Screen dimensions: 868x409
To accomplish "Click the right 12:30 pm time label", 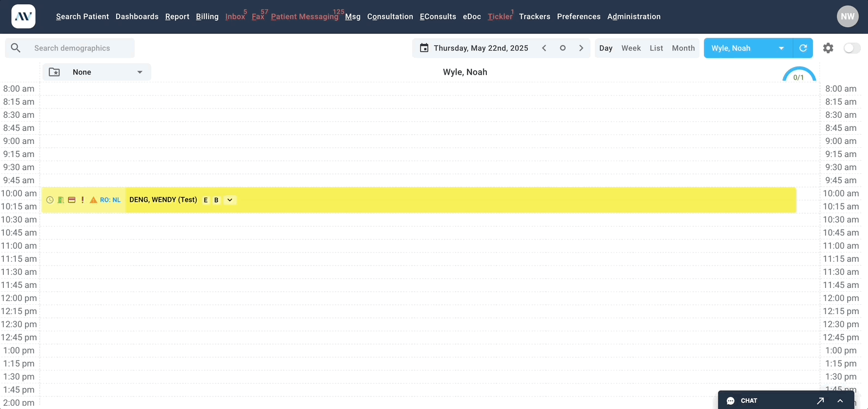I will [841, 324].
